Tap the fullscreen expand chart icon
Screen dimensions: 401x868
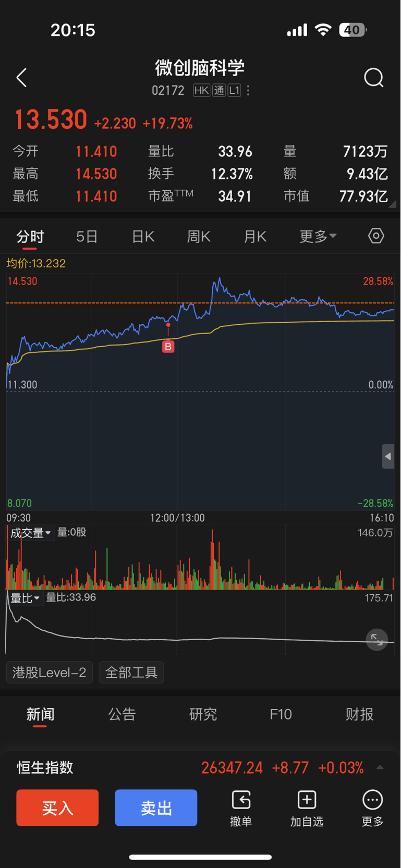377,640
